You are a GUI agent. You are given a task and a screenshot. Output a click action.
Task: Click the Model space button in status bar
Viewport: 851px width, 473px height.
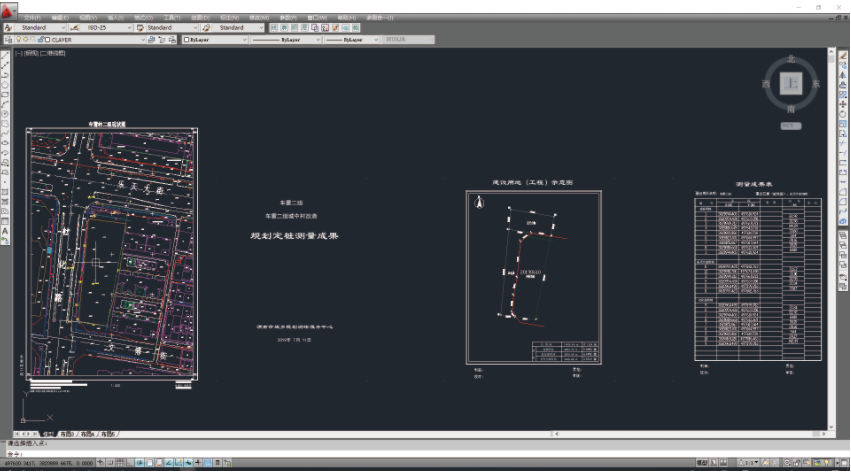[703, 464]
